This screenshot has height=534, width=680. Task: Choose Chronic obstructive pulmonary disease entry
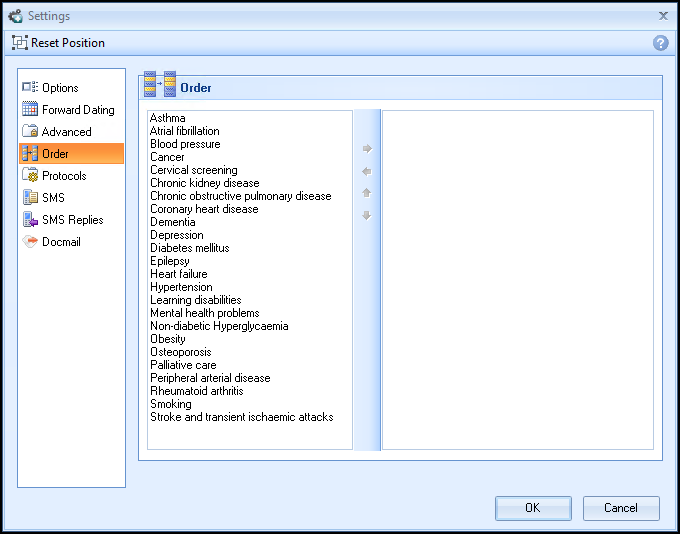[240, 196]
